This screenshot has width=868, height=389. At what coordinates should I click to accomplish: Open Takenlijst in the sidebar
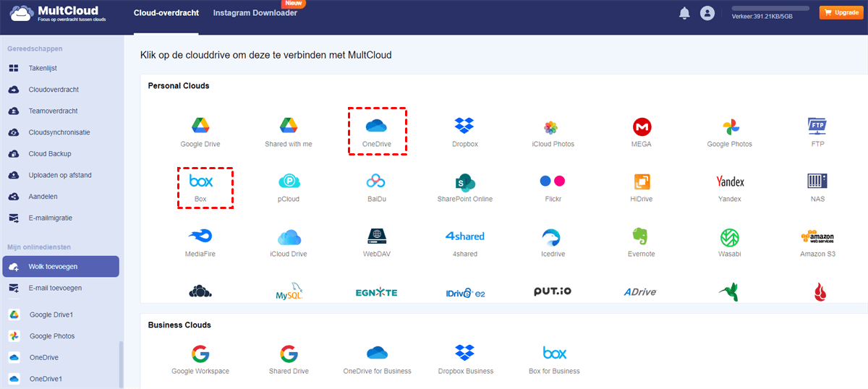click(42, 68)
